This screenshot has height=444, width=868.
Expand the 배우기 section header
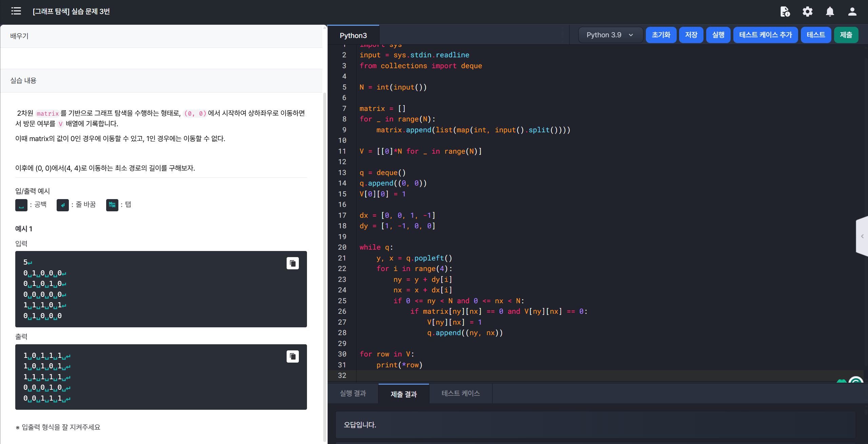click(x=161, y=36)
